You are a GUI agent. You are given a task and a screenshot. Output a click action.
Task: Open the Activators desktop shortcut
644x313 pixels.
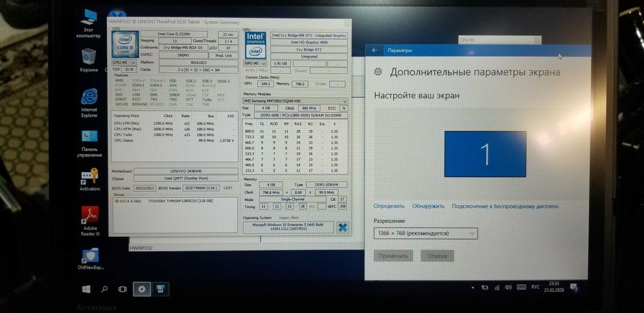90,180
